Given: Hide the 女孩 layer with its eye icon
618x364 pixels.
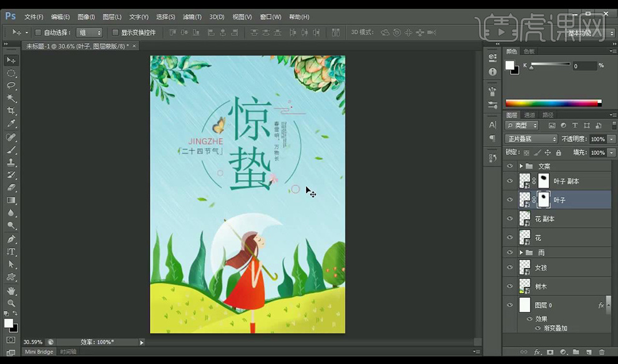Looking at the screenshot, I should tap(510, 267).
